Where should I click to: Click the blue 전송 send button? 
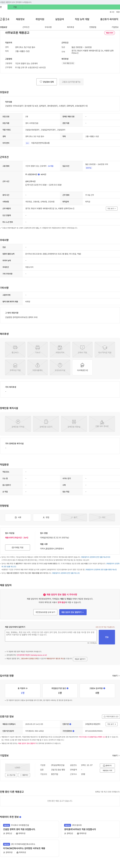[x=107, y=637]
